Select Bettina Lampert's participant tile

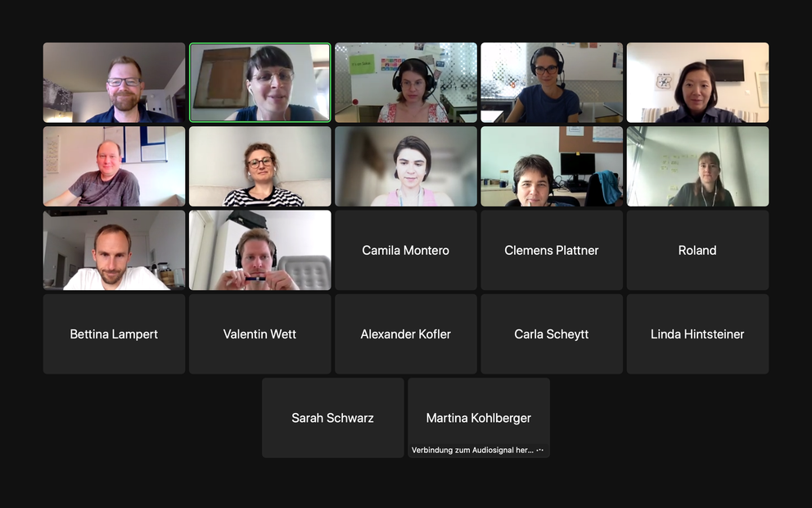114,333
